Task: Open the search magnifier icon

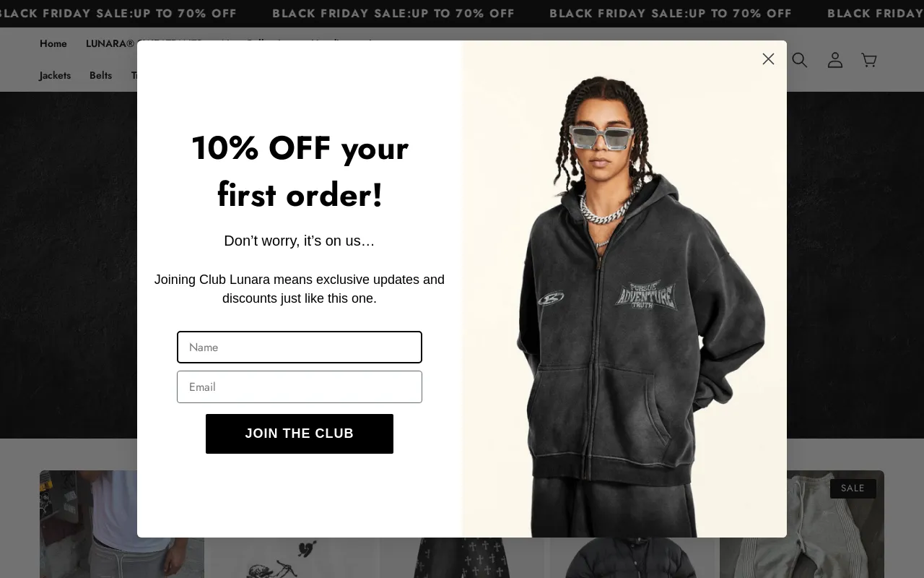Action: (799, 60)
